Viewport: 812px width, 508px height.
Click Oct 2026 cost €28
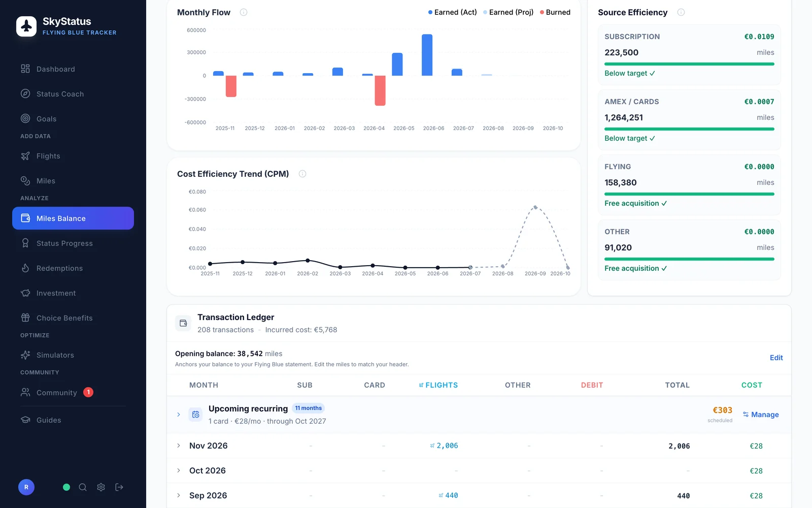click(756, 471)
